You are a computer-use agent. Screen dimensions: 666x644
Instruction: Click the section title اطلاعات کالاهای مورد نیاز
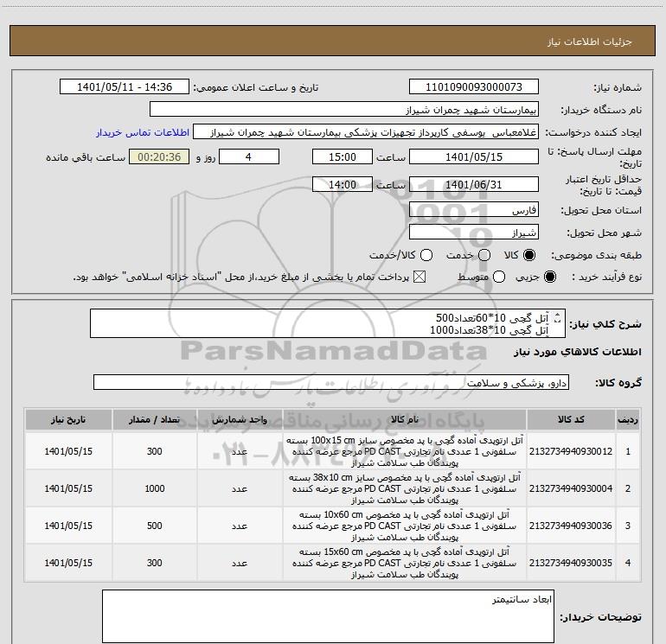[x=578, y=352]
